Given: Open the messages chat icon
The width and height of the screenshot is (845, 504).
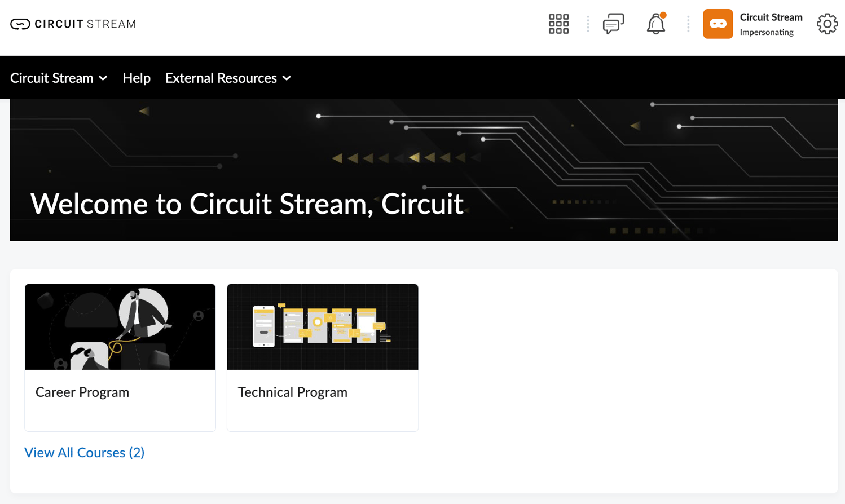Looking at the screenshot, I should [x=613, y=24].
